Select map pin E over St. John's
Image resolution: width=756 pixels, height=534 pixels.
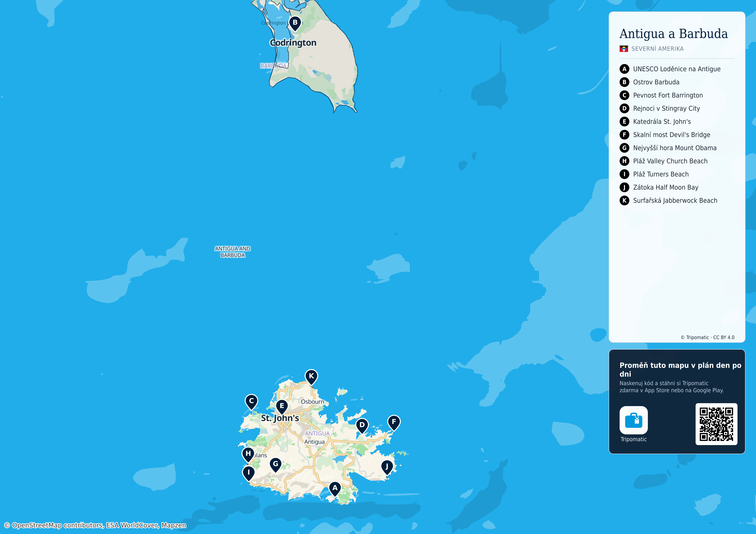click(x=282, y=407)
